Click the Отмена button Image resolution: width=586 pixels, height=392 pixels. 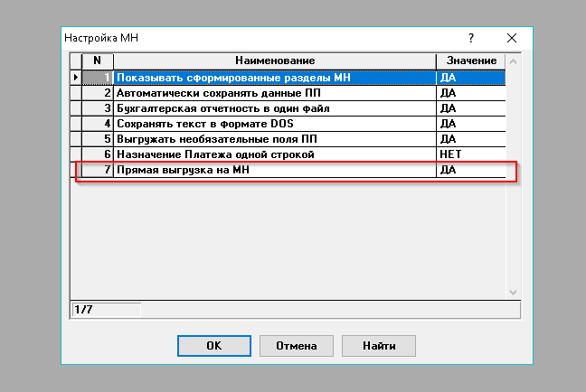[297, 346]
